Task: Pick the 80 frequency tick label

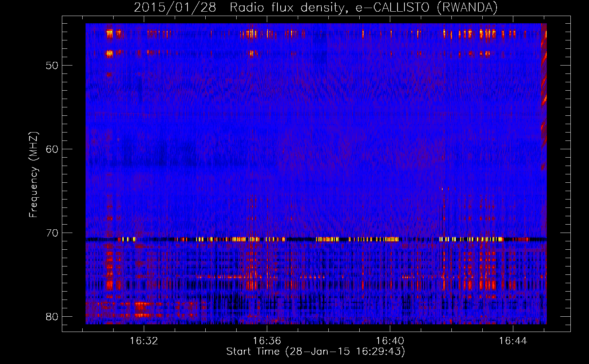Action: (52, 316)
